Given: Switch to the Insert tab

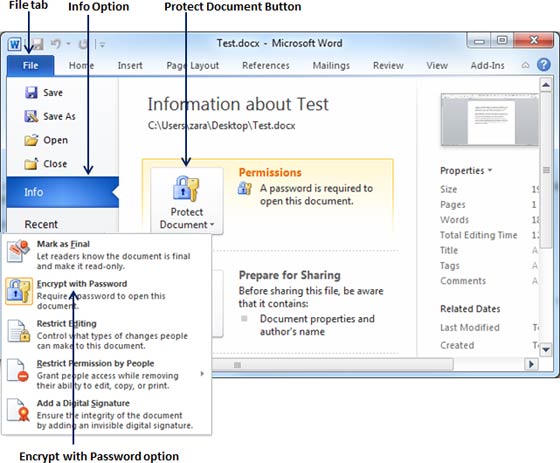Looking at the screenshot, I should pyautogui.click(x=130, y=65).
